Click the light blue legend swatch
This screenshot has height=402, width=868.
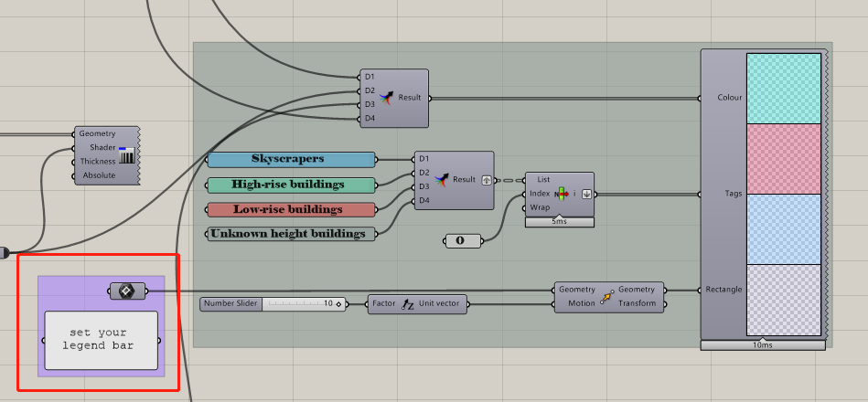[x=783, y=229]
